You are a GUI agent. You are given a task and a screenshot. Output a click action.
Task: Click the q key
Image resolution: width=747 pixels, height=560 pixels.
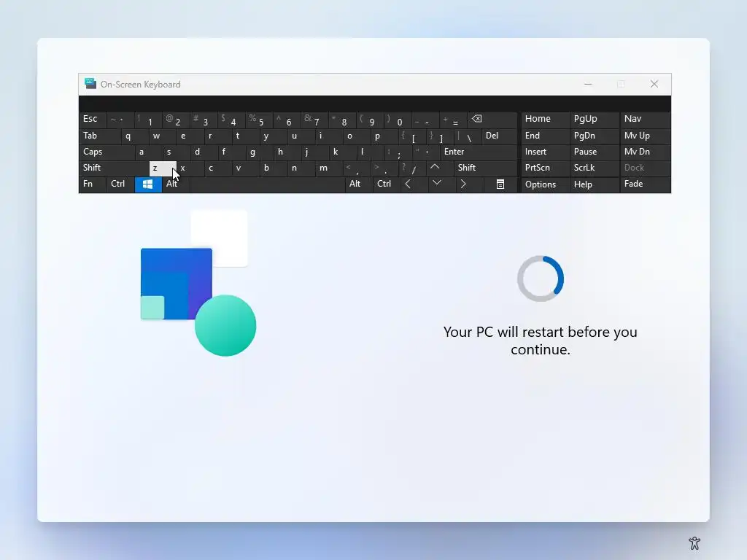pyautogui.click(x=134, y=136)
